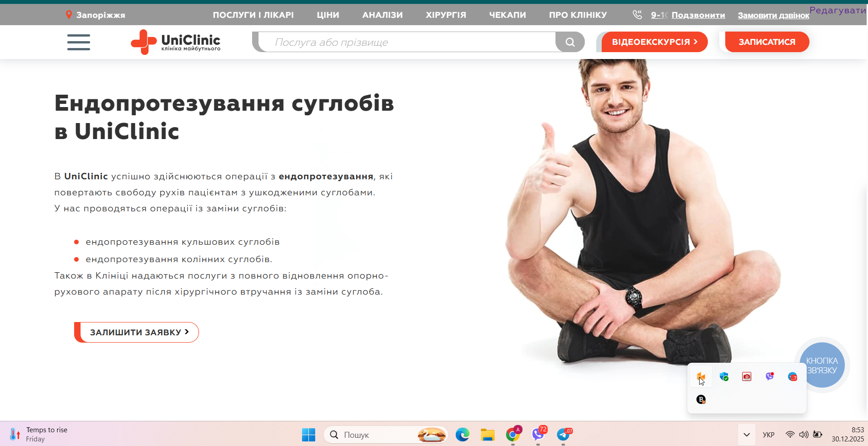The image size is (868, 446).
Task: Open the weather widget Temps to rise
Action: [38, 434]
